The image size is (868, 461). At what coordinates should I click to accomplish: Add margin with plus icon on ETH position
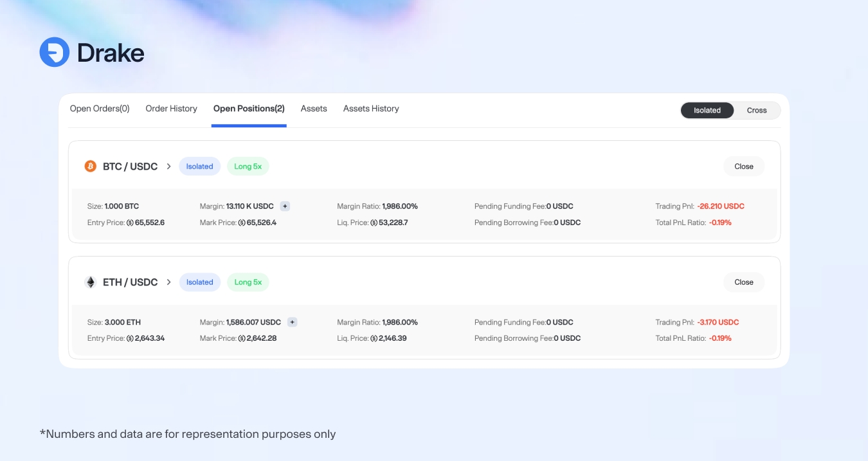[292, 322]
